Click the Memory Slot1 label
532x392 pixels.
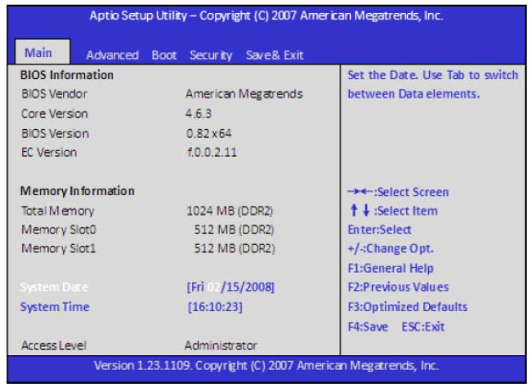pyautogui.click(x=58, y=248)
